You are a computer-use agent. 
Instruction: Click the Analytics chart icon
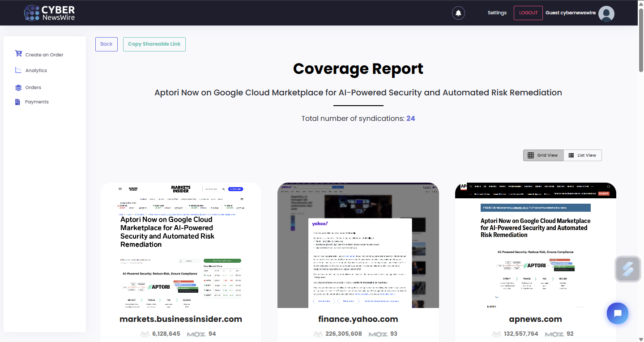click(18, 70)
